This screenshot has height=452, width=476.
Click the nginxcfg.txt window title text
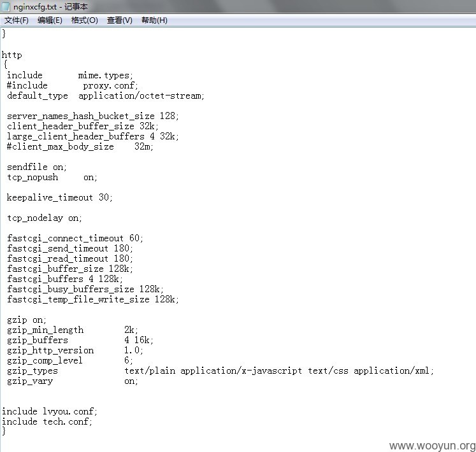tap(50, 6)
